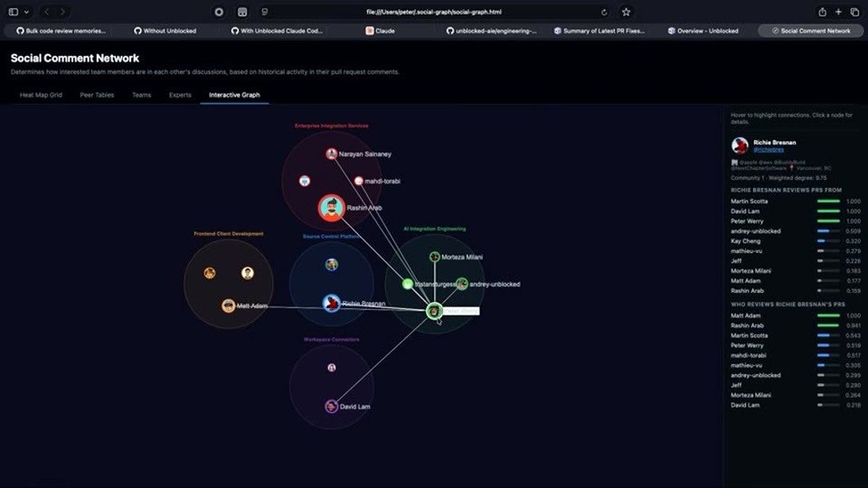Select the Matt Adam avatar node
Viewport: 868px width, 488px height.
click(229, 306)
